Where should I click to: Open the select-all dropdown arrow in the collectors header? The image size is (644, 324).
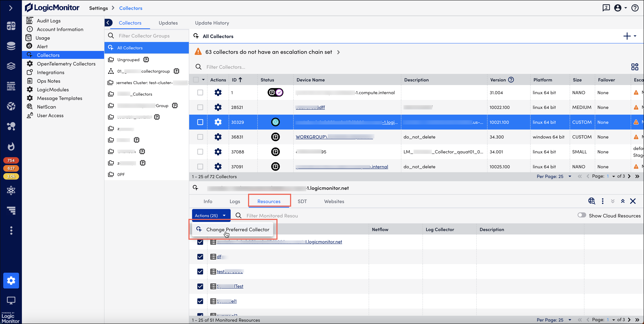point(203,80)
